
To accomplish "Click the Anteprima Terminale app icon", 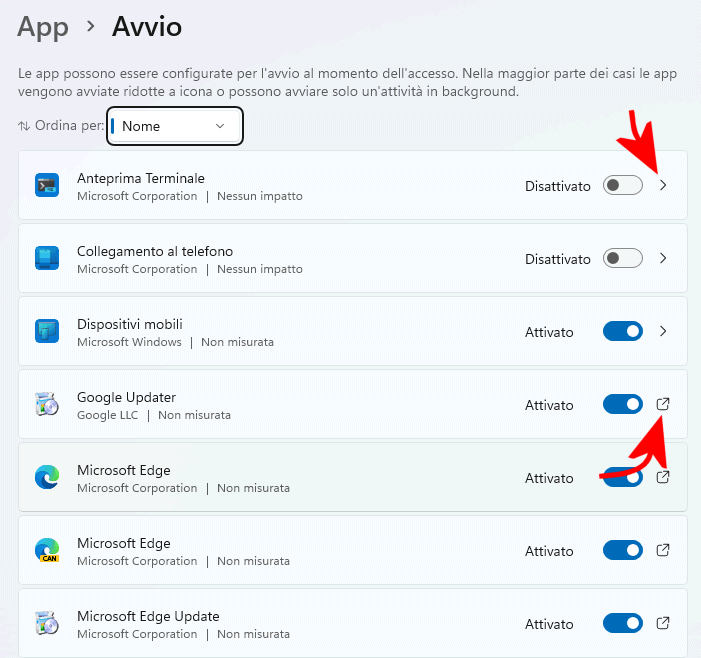I will tap(47, 185).
